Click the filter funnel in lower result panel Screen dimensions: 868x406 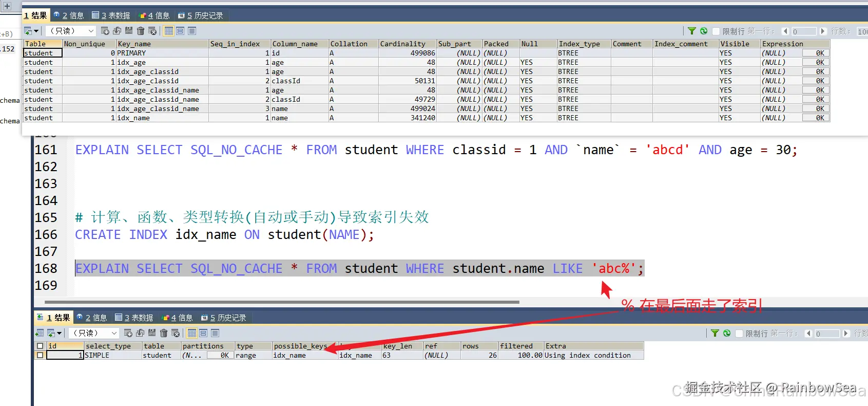tap(715, 333)
